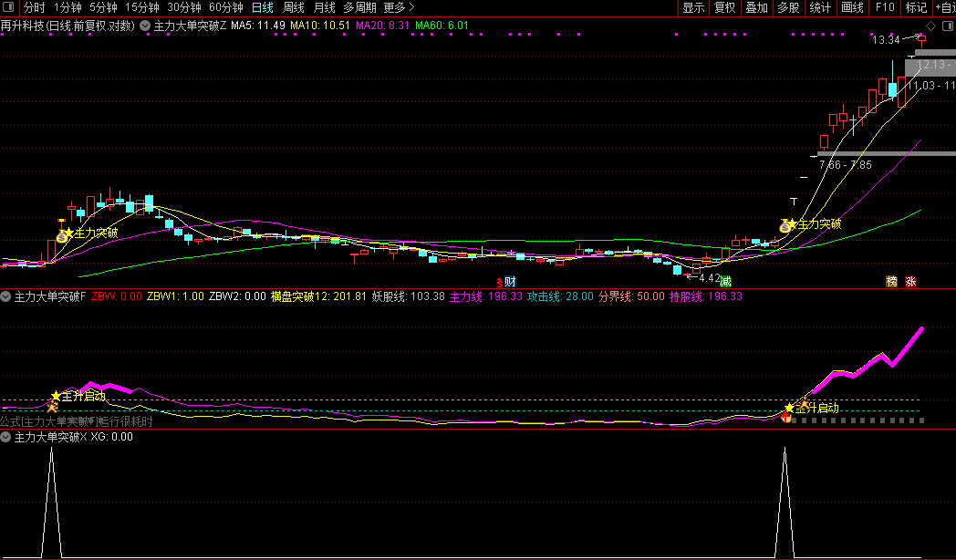Click the 持股线: 196.33 readout
Viewport: 956px width, 560px height.
point(706,296)
